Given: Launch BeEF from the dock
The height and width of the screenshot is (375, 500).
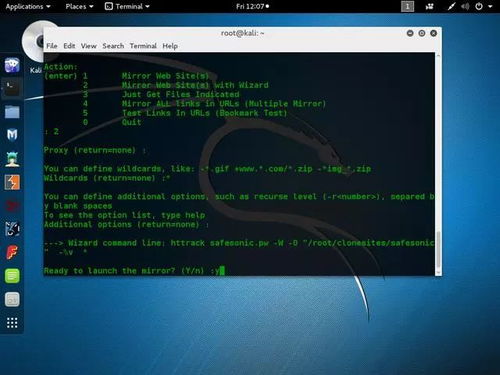Looking at the screenshot, I should click(12, 229).
